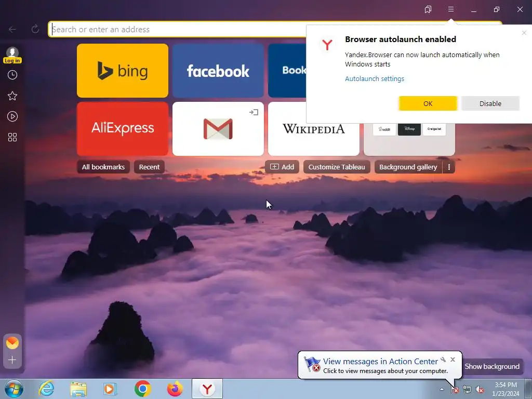Viewport: 532px width, 399px height.
Task: Open the Autolaunch settings link
Action: (375, 79)
